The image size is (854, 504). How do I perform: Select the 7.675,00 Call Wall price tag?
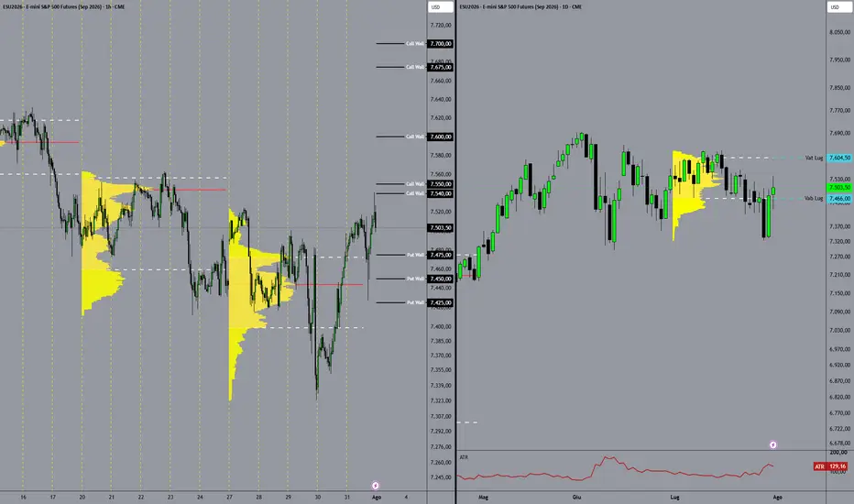click(440, 67)
